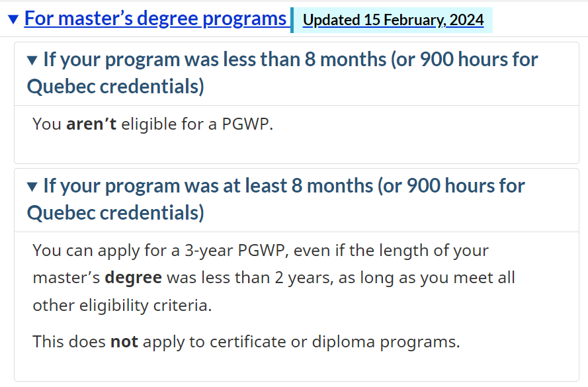Click the bold word 'degree'
This screenshot has height=387, width=588.
[x=133, y=277]
